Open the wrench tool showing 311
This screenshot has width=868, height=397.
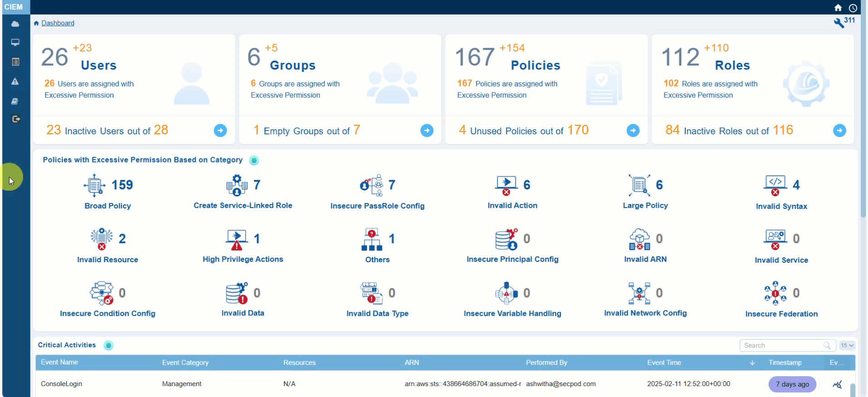point(839,23)
